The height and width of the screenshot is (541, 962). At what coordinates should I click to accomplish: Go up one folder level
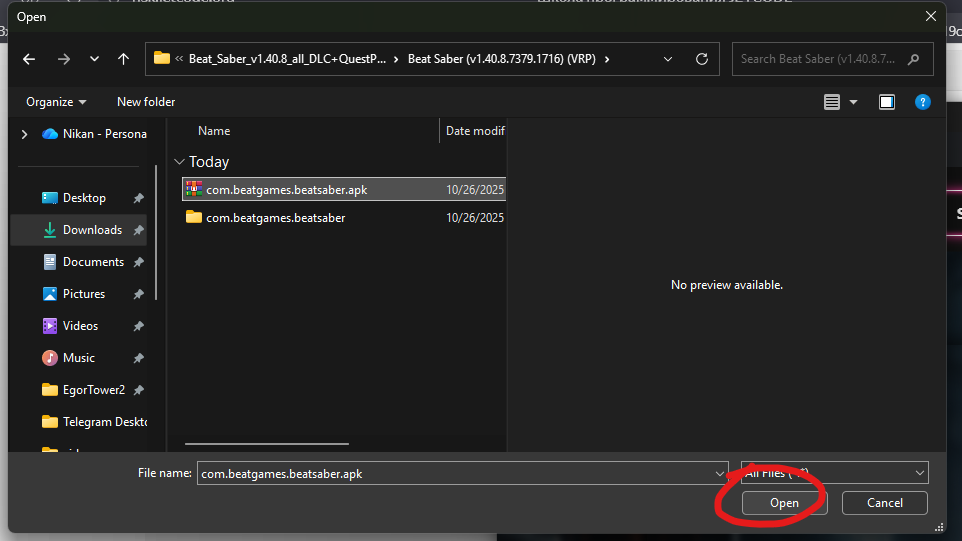[x=123, y=59]
